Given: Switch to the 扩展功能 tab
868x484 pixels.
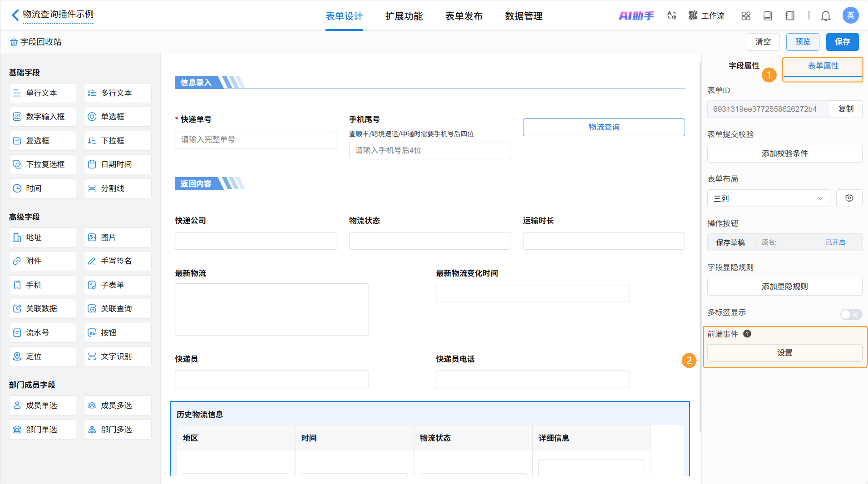Looking at the screenshot, I should coord(404,16).
